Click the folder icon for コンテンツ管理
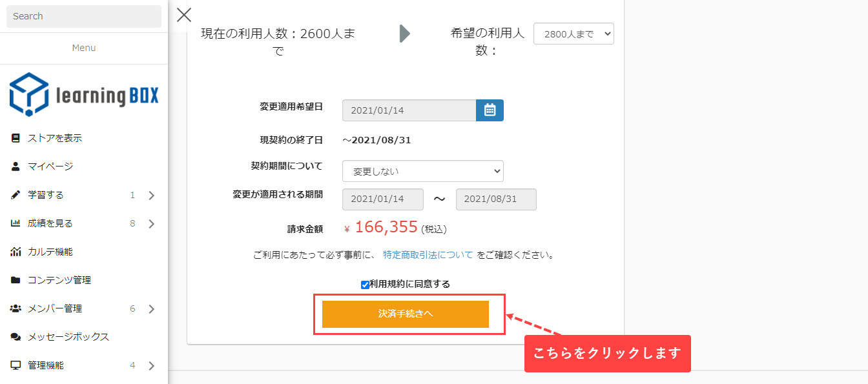The image size is (868, 384). tap(15, 280)
